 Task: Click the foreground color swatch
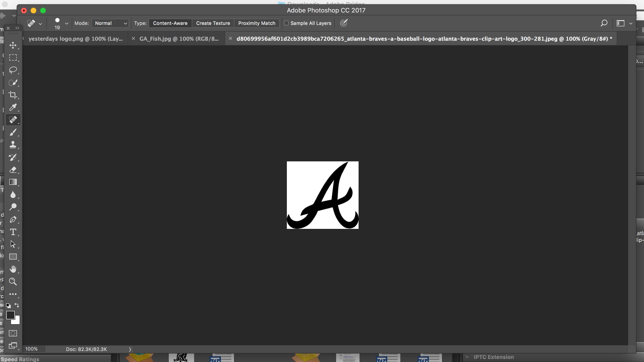pyautogui.click(x=10, y=315)
